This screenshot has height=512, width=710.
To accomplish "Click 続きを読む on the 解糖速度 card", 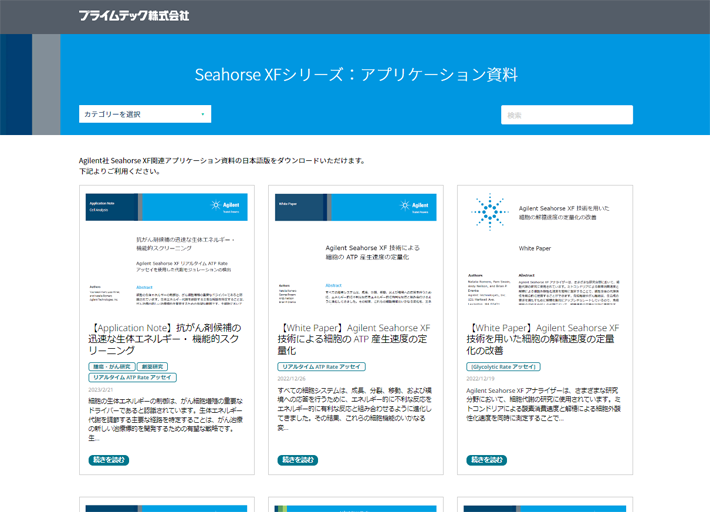I will point(487,460).
